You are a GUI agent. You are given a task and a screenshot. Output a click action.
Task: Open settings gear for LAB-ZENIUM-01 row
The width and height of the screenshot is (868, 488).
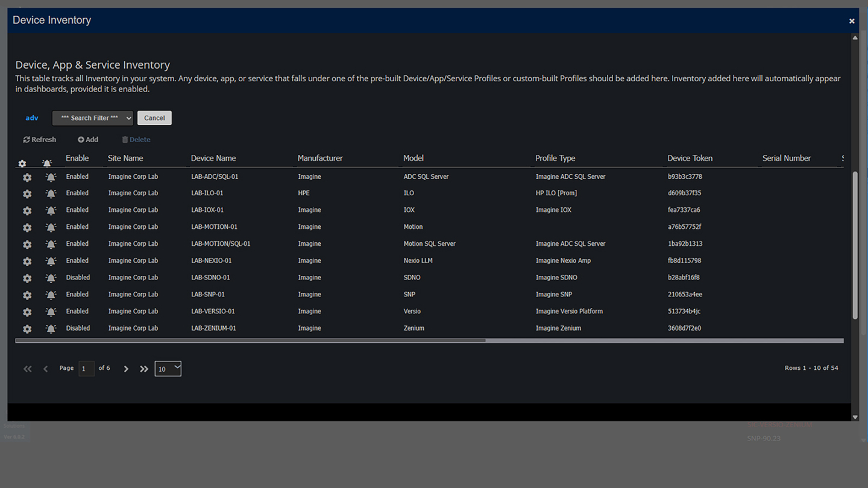27,329
